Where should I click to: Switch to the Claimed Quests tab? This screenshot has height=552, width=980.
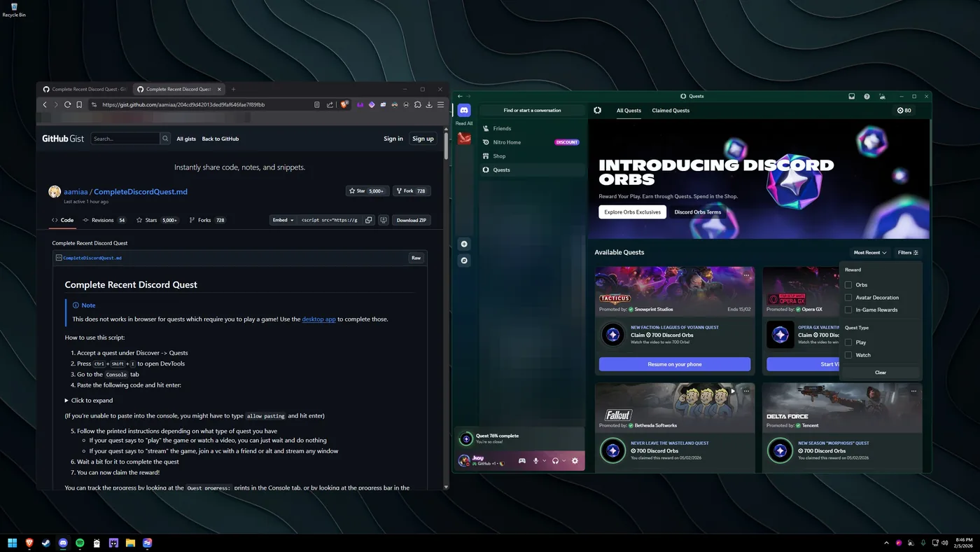coord(671,111)
